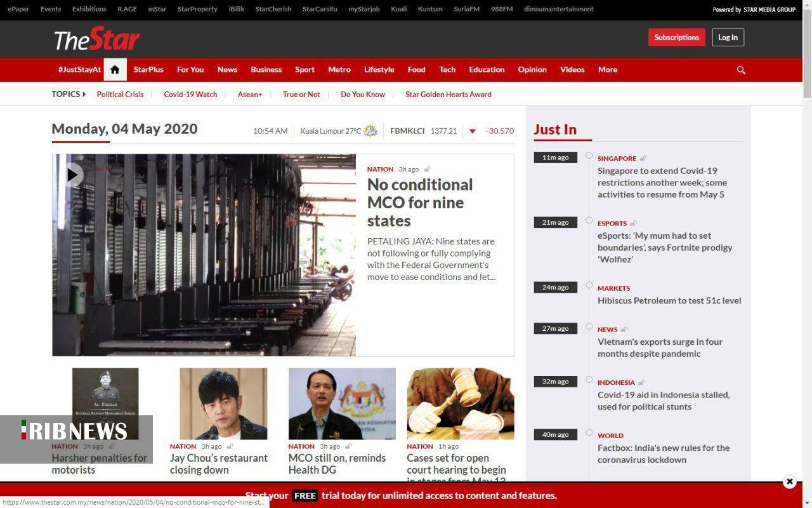Screen dimensions: 812x508
Task: Click the red FBMKLCI down arrow
Action: [x=472, y=131]
